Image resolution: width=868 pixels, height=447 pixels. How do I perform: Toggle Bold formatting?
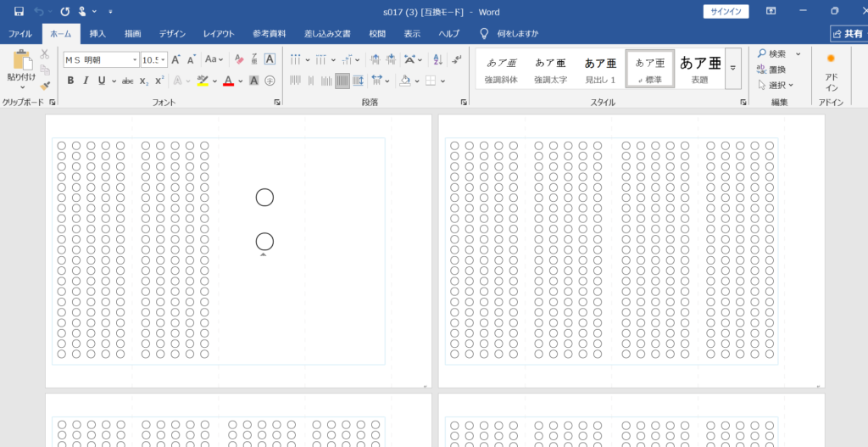[x=71, y=81]
